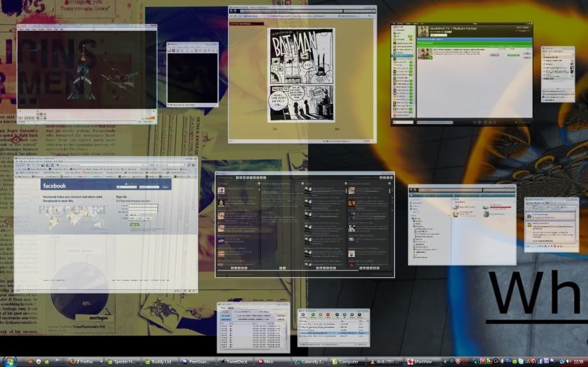This screenshot has height=367, width=588.
Task: Select the small dark IrfanView window
Action: coord(192,75)
